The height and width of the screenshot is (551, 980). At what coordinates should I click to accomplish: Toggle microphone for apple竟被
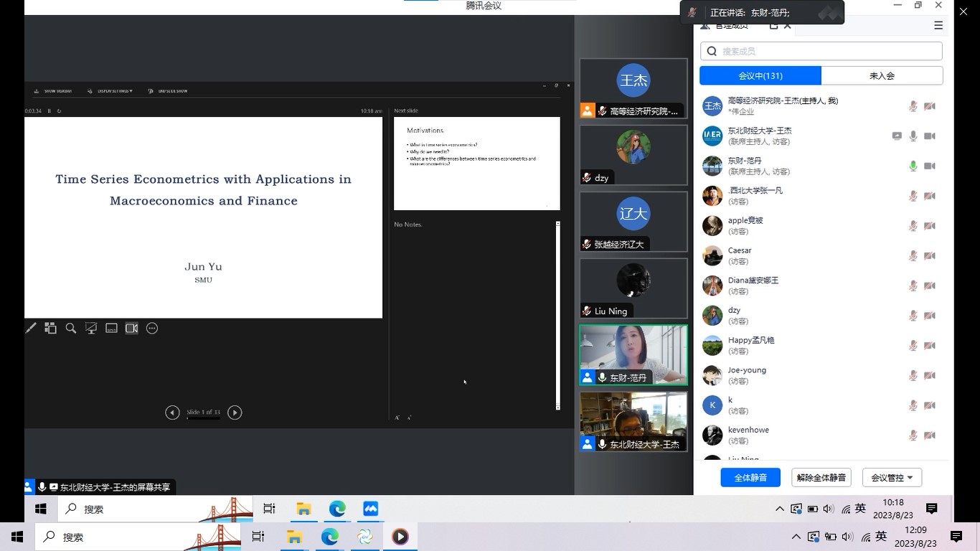click(913, 226)
